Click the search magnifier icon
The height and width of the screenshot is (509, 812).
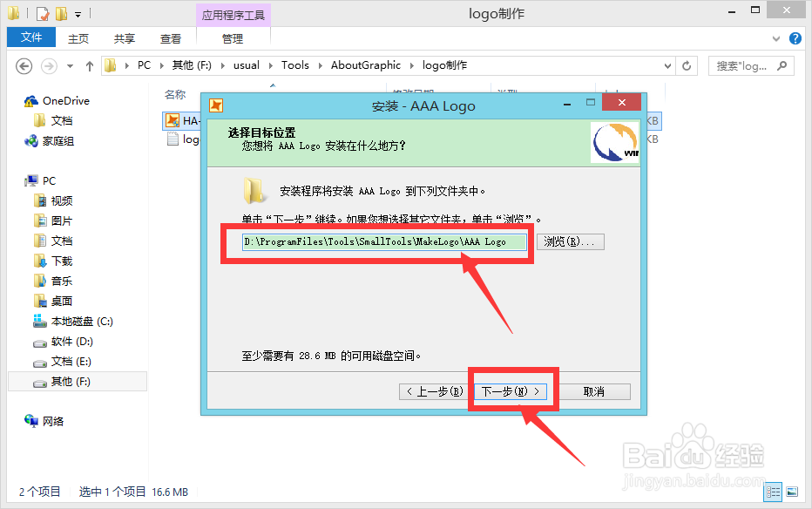(x=782, y=65)
